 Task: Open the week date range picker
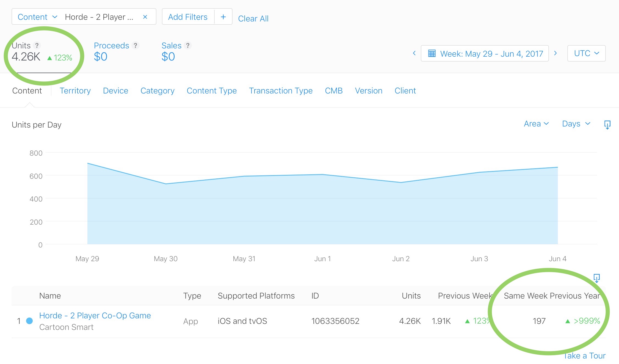tap(485, 53)
